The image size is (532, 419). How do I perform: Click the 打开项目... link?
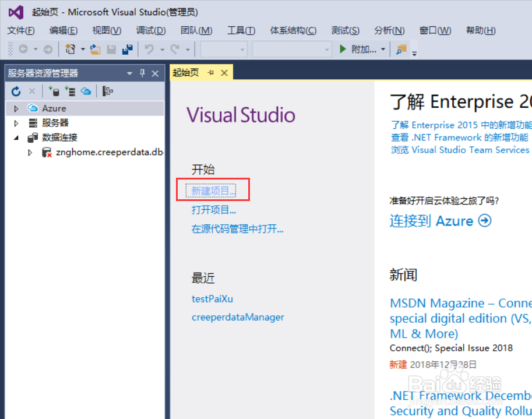pos(214,210)
